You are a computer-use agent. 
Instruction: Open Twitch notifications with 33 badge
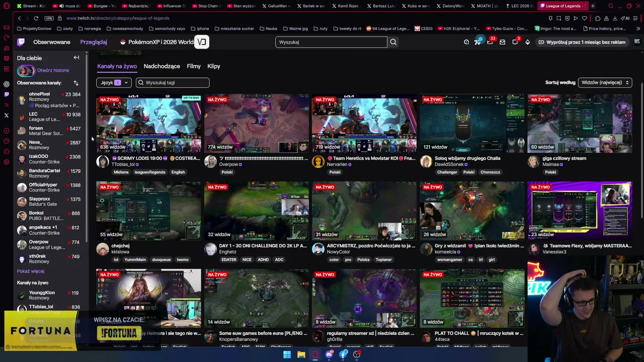(490, 41)
